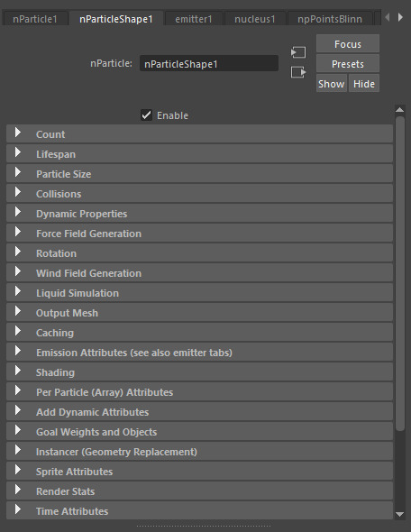Toggle the Enable checkbox
This screenshot has height=532, width=411.
pos(147,115)
